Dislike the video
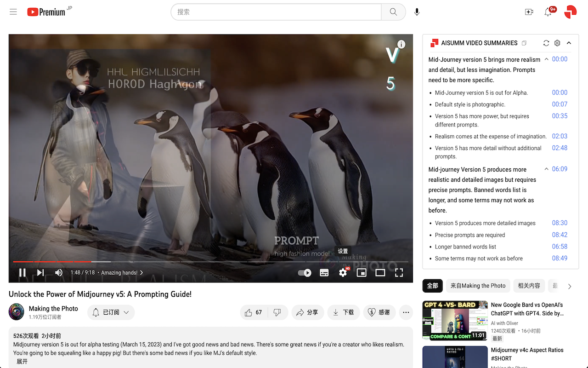Screen dimensions: 588x368 coord(277,312)
